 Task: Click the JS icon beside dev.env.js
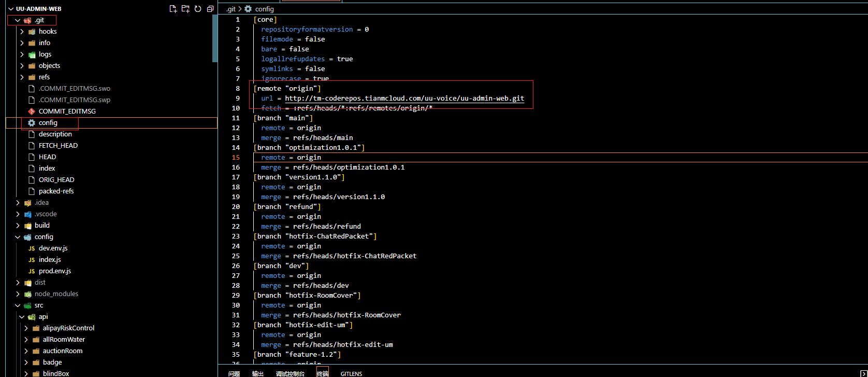[32, 248]
